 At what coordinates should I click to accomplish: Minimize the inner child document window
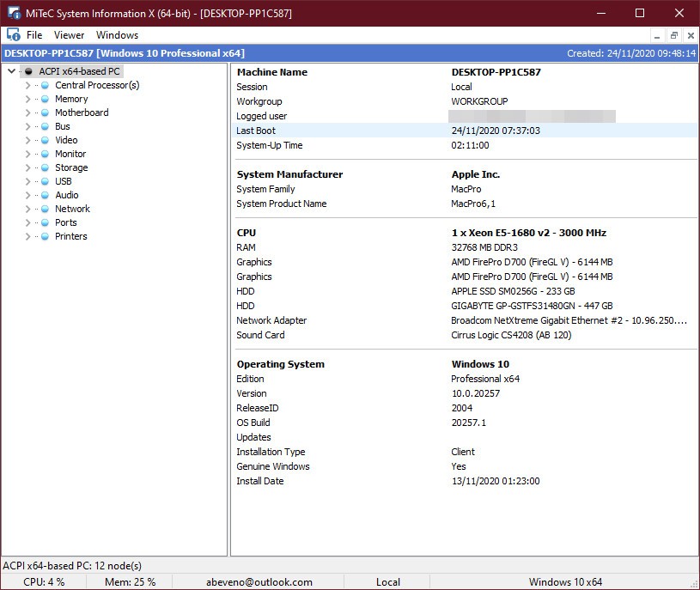click(657, 35)
